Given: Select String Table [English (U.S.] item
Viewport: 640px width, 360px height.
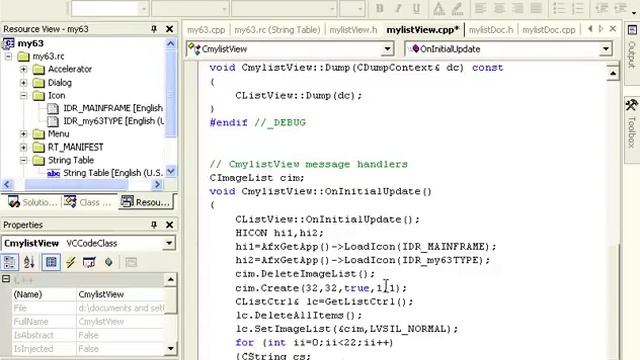Looking at the screenshot, I should point(113,173).
